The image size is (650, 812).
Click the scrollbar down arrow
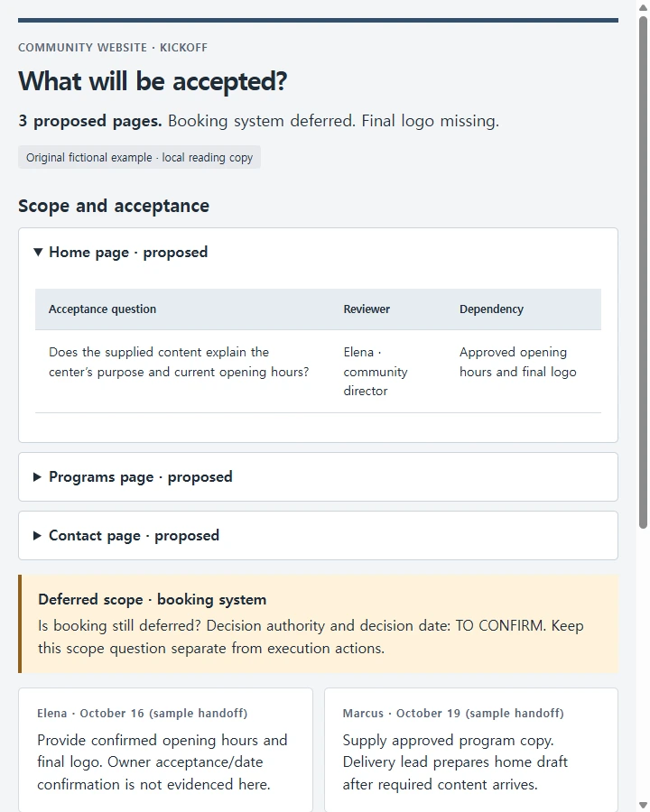(x=644, y=806)
